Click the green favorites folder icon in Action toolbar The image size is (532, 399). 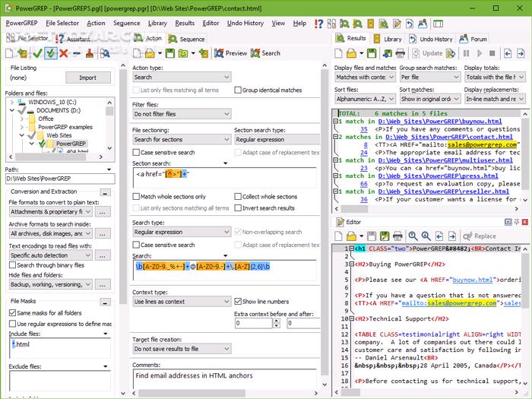coord(183,53)
